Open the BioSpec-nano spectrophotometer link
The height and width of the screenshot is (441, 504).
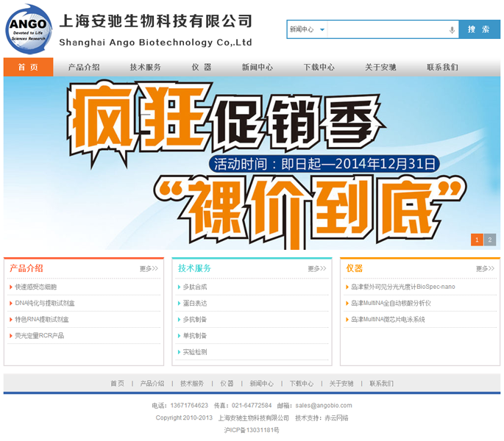click(403, 287)
